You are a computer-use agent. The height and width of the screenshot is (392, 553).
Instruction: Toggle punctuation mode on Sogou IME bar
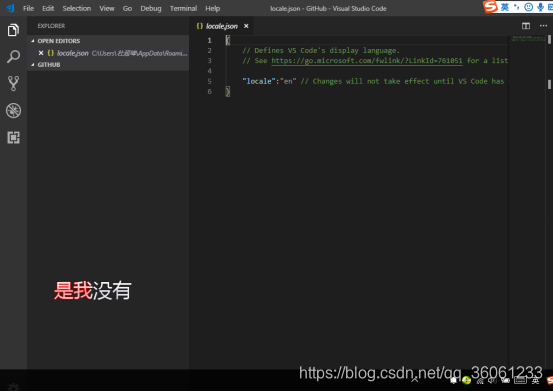click(517, 7)
